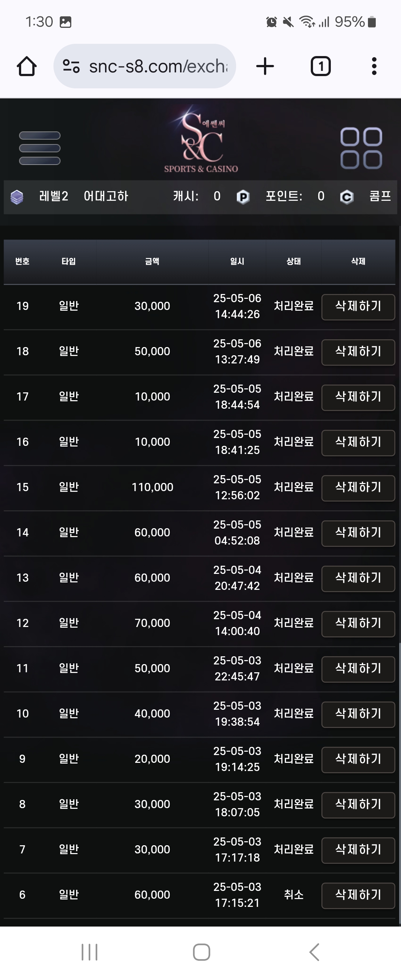Screen dimensions: 401x980
Task: Click the site settings icon in address bar
Action: coord(71,66)
